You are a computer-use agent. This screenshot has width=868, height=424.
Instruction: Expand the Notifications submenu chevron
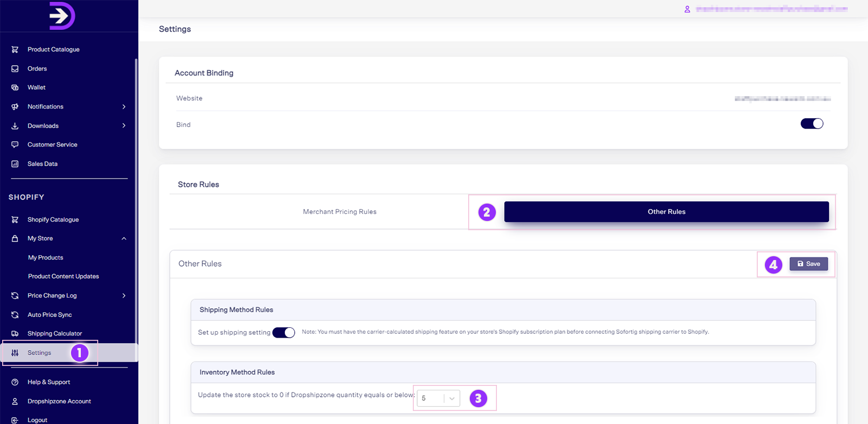[124, 107]
